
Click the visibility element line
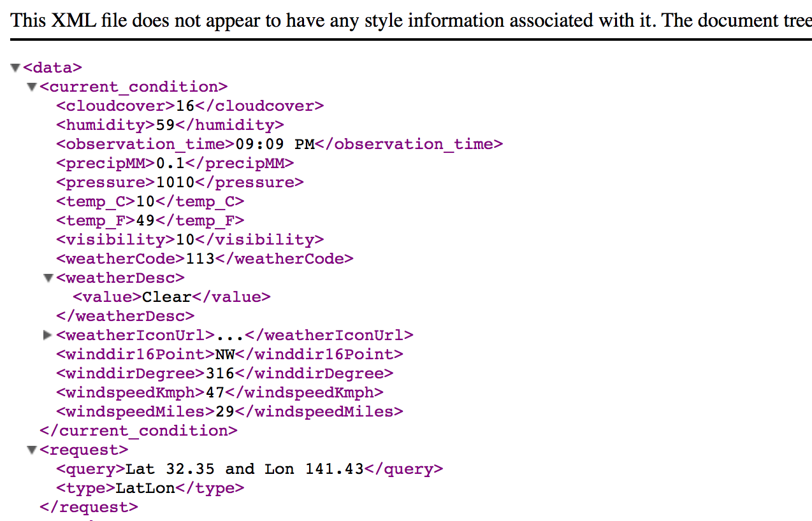(x=190, y=239)
